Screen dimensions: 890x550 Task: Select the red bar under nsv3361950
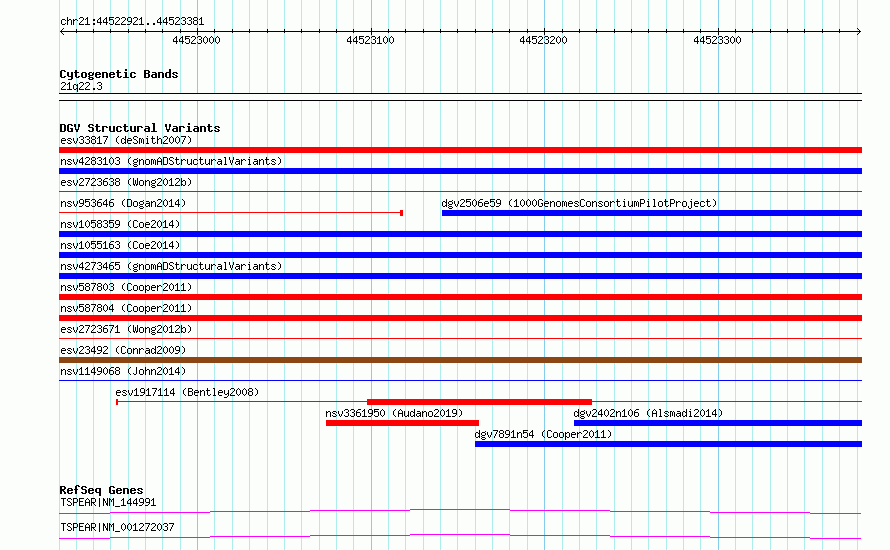point(402,423)
